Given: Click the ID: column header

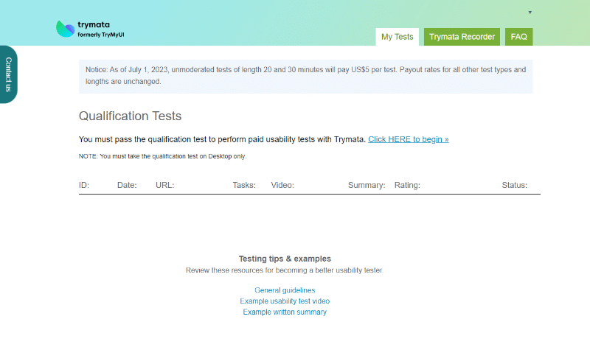Looking at the screenshot, I should click(x=84, y=185).
